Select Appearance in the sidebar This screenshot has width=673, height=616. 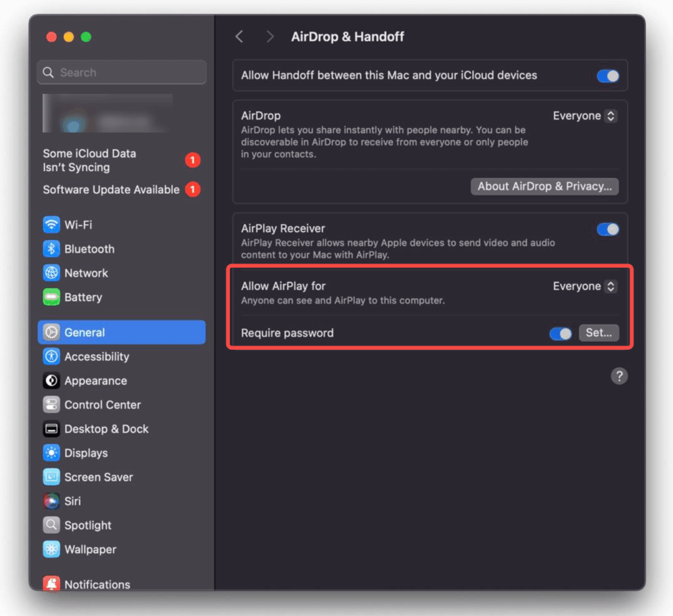click(95, 381)
